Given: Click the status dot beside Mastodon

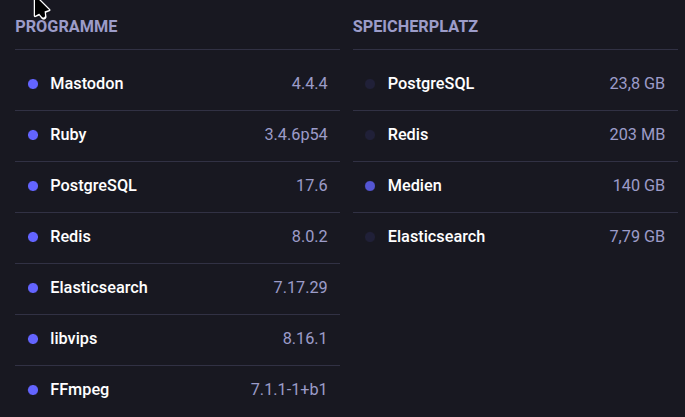Looking at the screenshot, I should point(32,83).
